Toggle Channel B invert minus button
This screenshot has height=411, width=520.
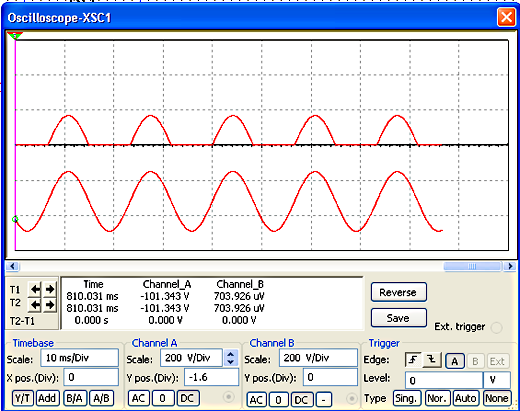pos(323,400)
